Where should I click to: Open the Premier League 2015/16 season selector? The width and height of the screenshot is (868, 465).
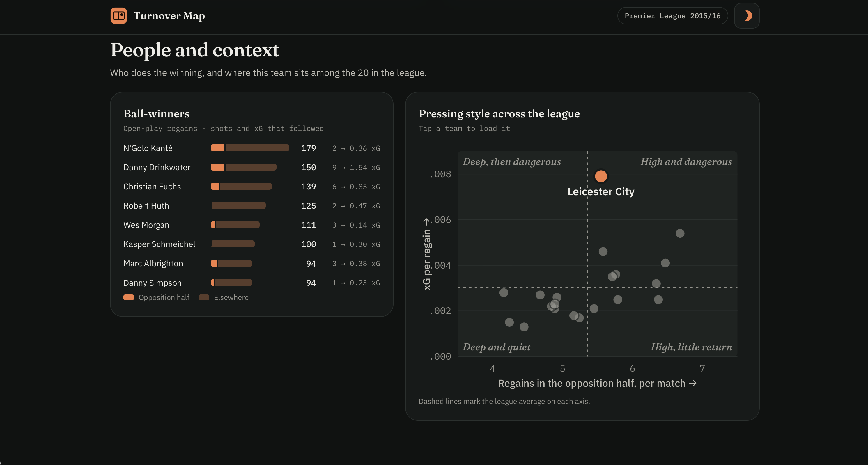click(673, 16)
